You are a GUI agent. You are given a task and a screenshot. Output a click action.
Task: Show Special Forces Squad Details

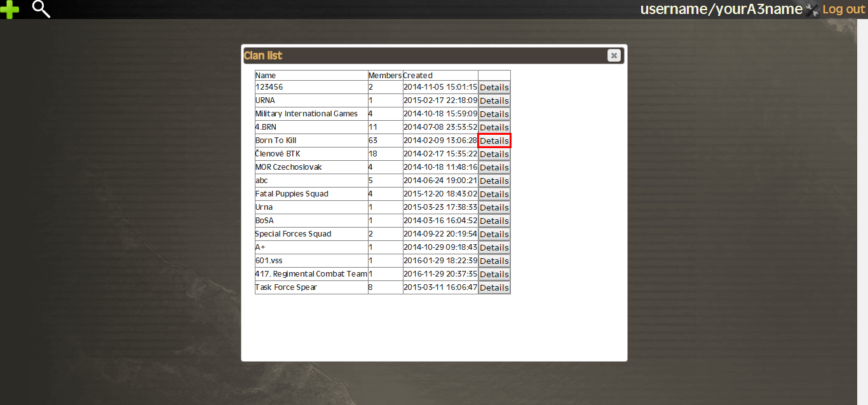click(x=494, y=234)
